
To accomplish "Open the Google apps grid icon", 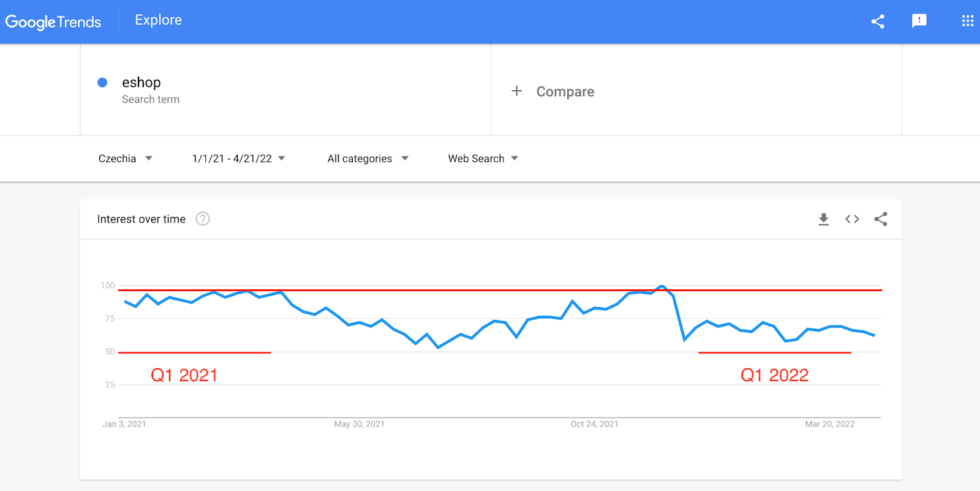I will pyautogui.click(x=967, y=21).
